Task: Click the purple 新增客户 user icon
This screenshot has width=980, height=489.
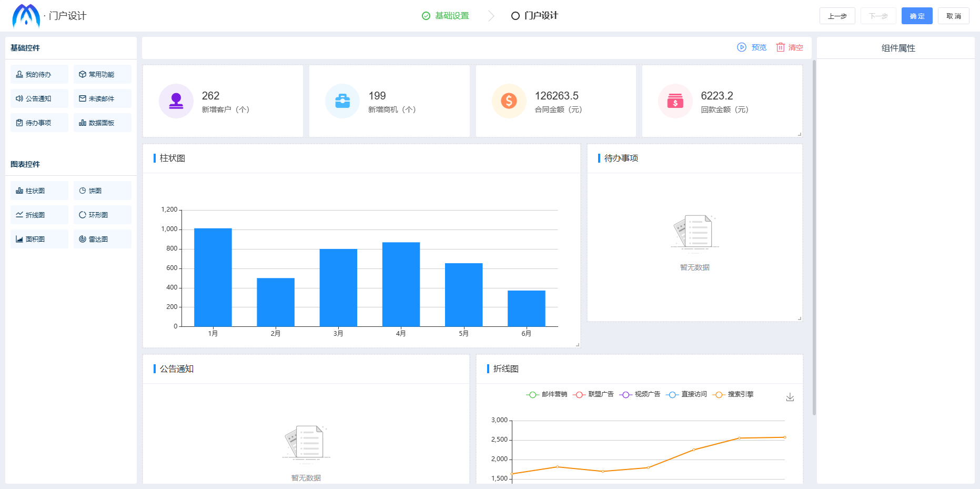Action: (176, 101)
